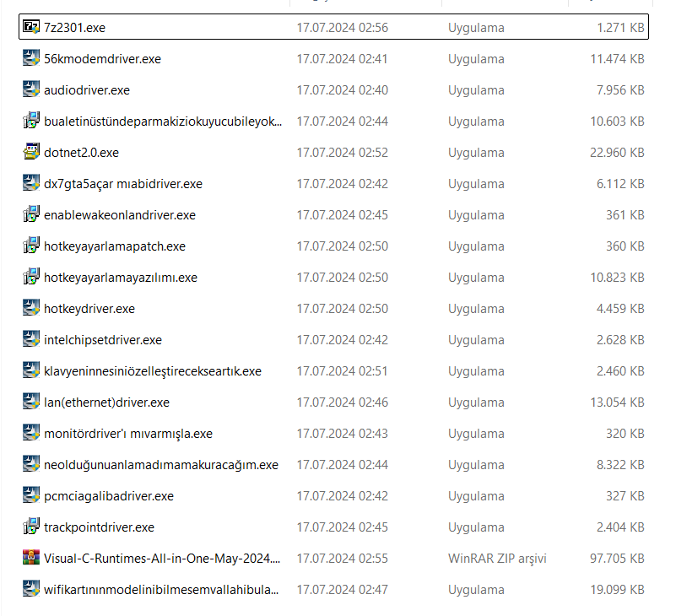Click file name intelchipsetdriver.exe
Image resolution: width=676 pixels, height=616 pixels.
103,340
